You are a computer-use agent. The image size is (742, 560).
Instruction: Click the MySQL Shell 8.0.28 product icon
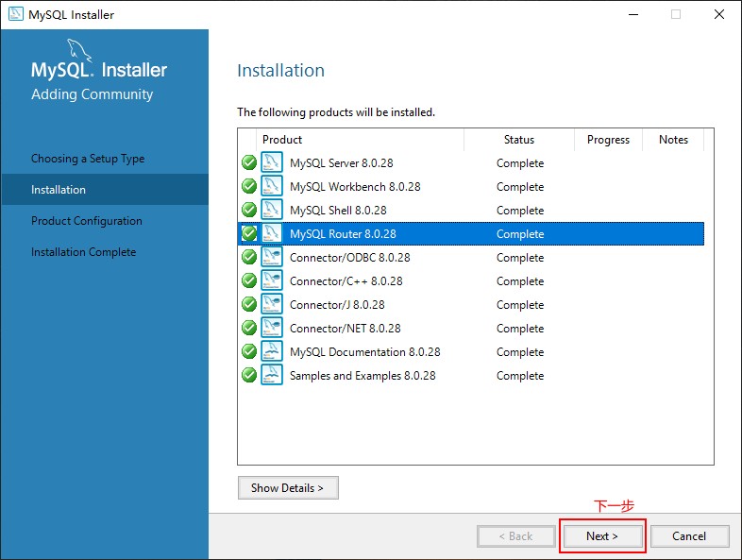click(272, 210)
